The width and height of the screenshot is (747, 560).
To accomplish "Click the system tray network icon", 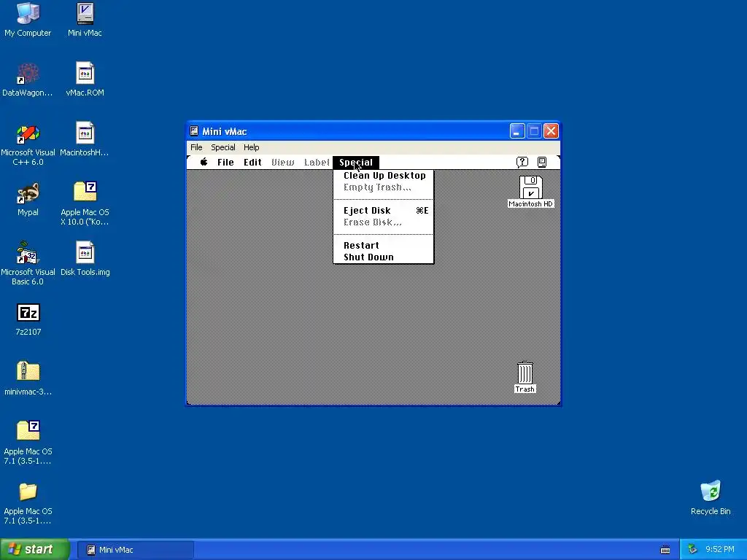I will 693,550.
